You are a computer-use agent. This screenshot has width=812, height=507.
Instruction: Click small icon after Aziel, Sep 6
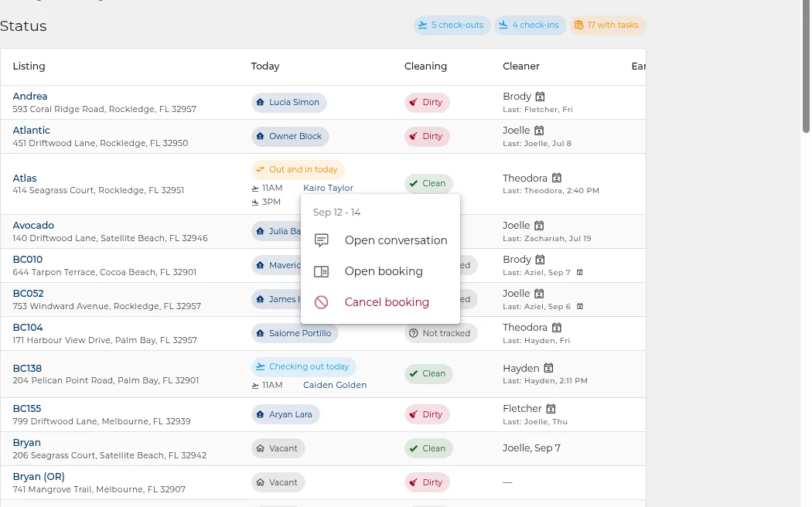coord(580,307)
